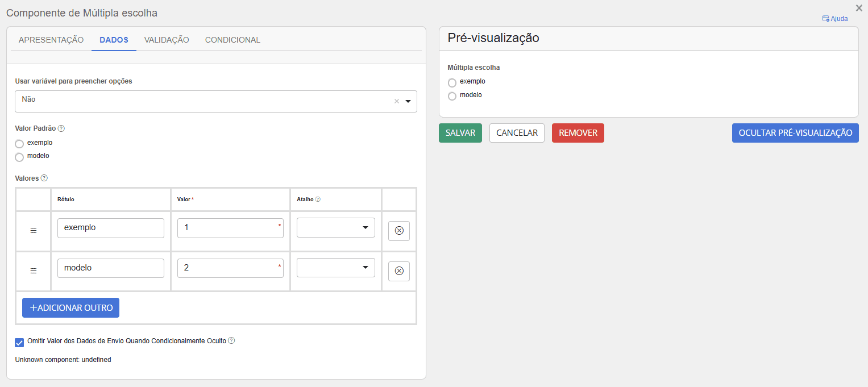Screen dimensions: 868x387
Task: Switch to the CONDICIONAL tab
Action: [x=232, y=40]
